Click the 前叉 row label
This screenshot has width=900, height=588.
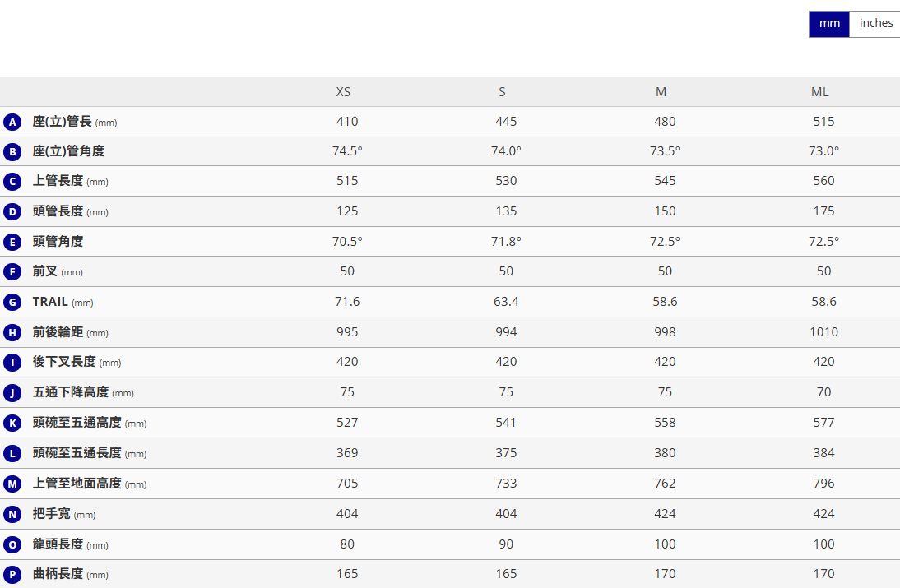[45, 271]
